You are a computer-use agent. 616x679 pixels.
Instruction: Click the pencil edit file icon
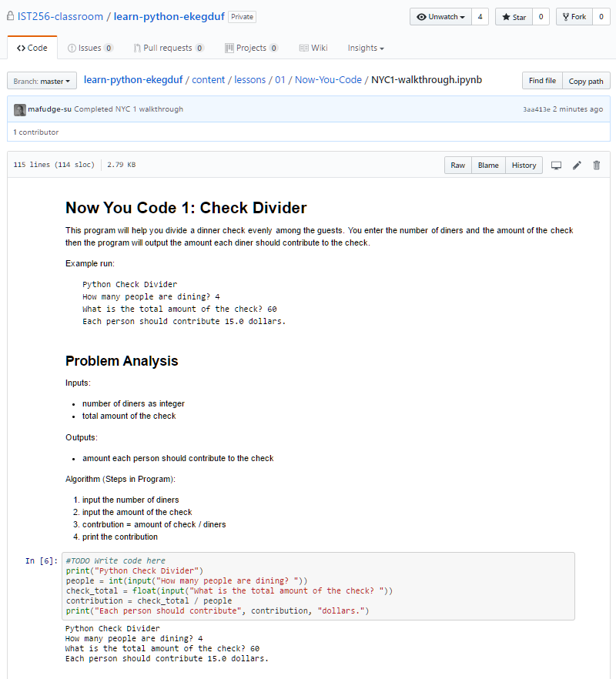point(577,166)
